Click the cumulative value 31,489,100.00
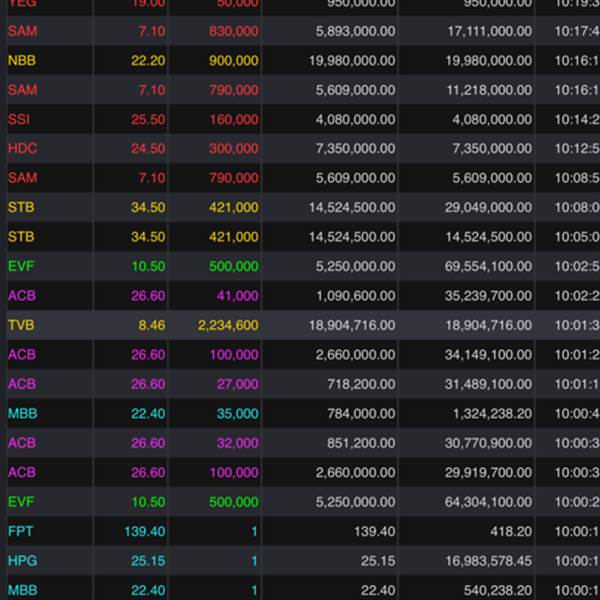The width and height of the screenshot is (600, 600). coord(488,384)
